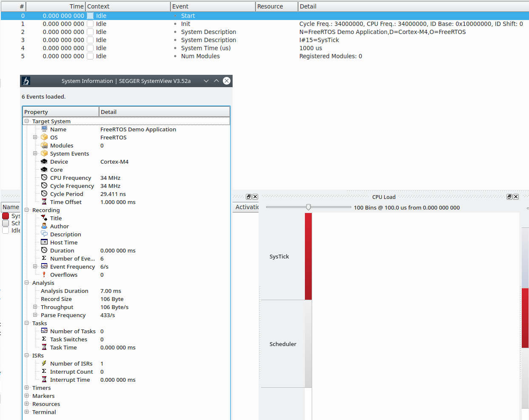529x420 pixels.
Task: Click the Core chip icon
Action: (44, 170)
